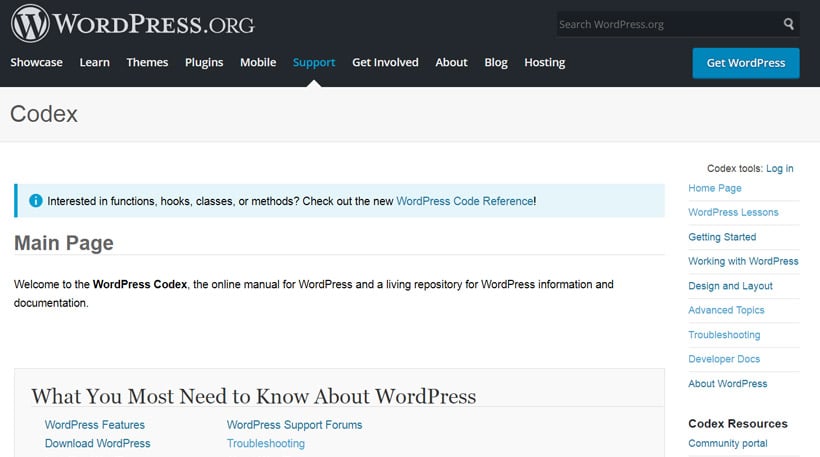Open the About nav item
Image resolution: width=820 pixels, height=457 pixels.
(x=451, y=62)
